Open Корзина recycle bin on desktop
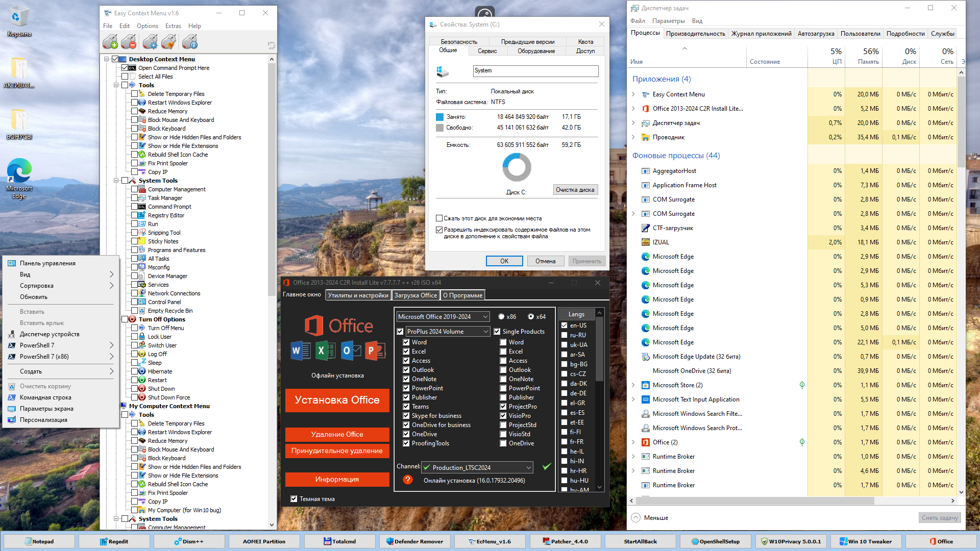Viewport: 980px width, 551px height. click(x=19, y=21)
